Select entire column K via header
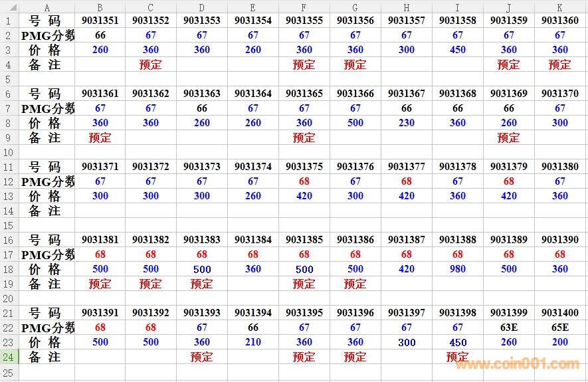 point(559,7)
